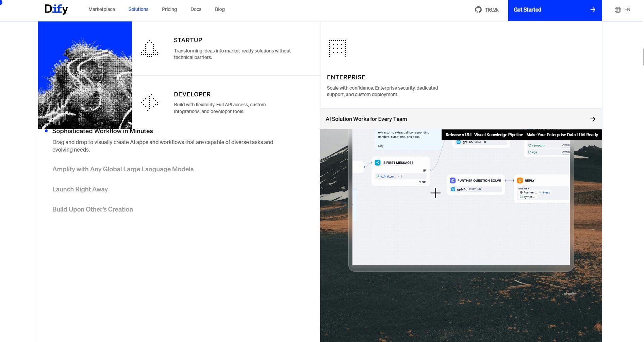
Task: Open the Pricing page
Action: tap(169, 9)
